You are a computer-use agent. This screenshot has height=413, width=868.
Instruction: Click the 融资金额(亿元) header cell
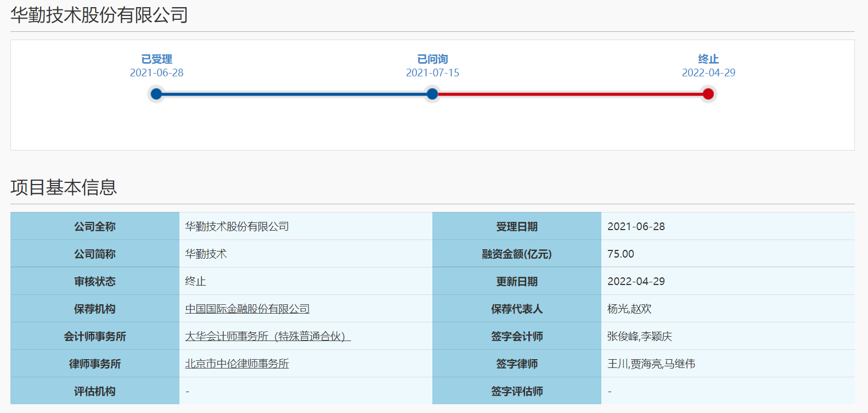(x=517, y=254)
